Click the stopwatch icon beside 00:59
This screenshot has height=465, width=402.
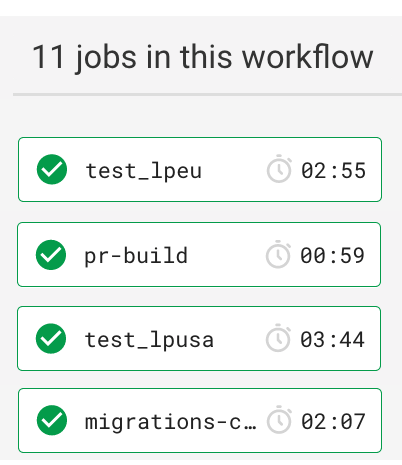tap(278, 254)
